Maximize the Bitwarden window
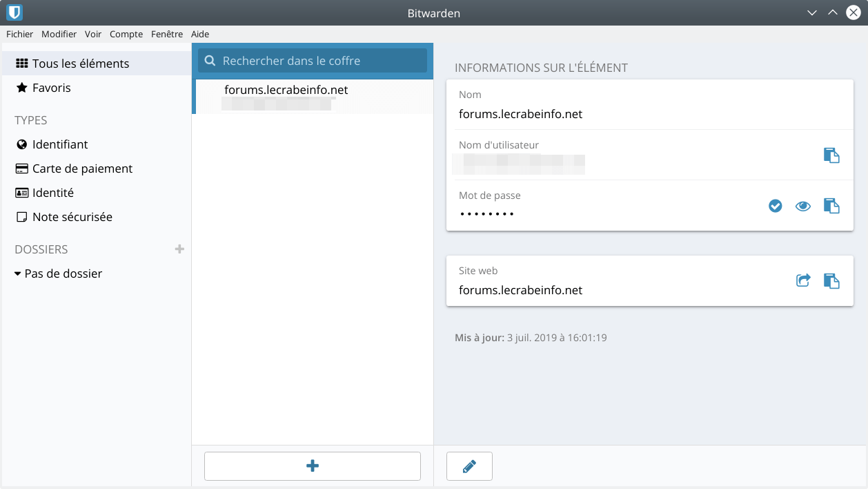 [x=833, y=12]
